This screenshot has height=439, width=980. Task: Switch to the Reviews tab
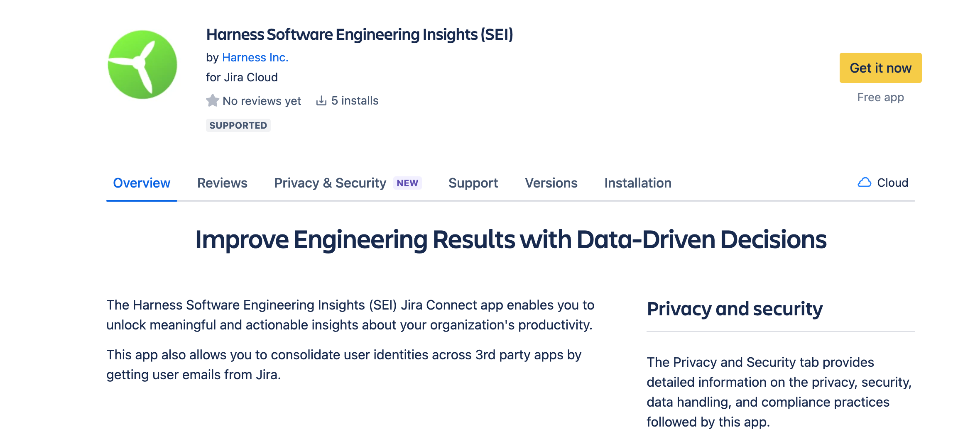click(222, 183)
